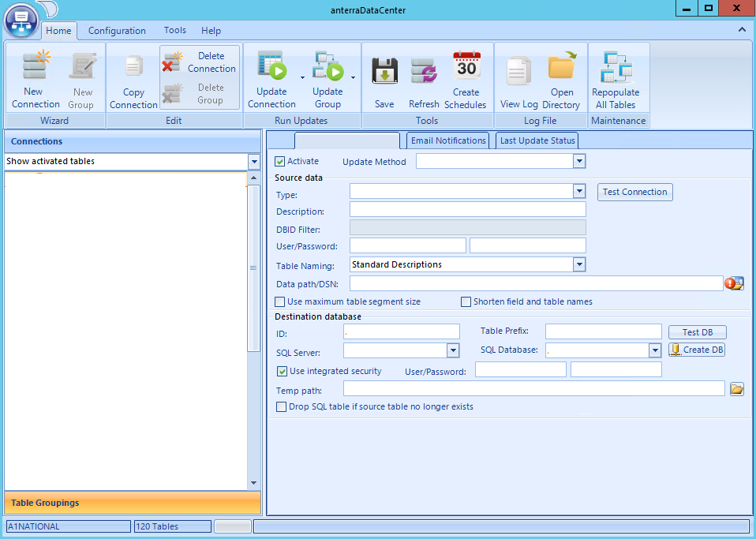Open the Update Method dropdown
Screen dimensions: 756x539
click(x=579, y=162)
